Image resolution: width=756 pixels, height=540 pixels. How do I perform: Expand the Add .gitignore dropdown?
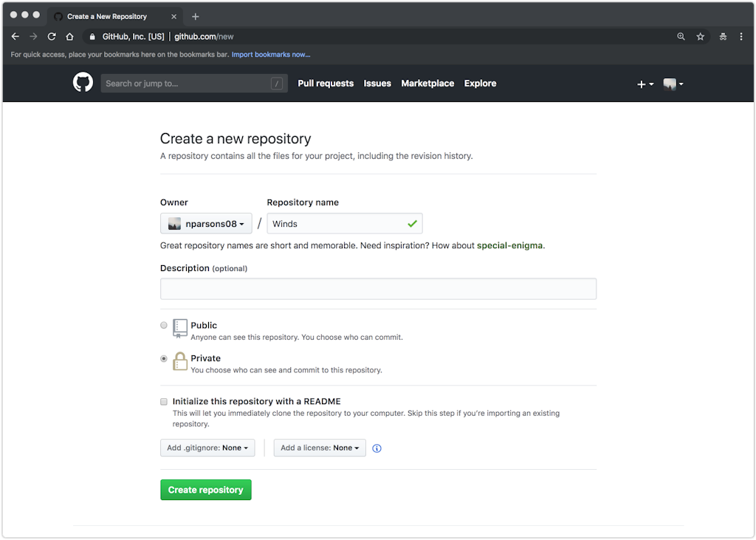207,448
